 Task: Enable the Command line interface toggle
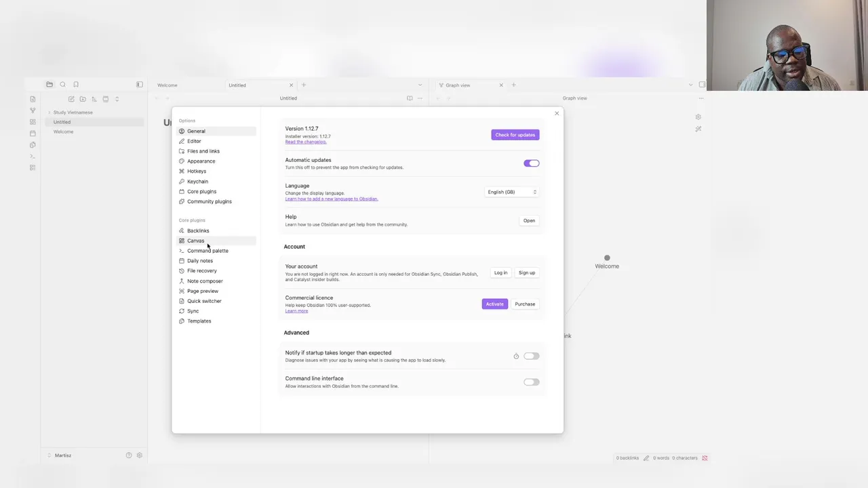click(531, 382)
